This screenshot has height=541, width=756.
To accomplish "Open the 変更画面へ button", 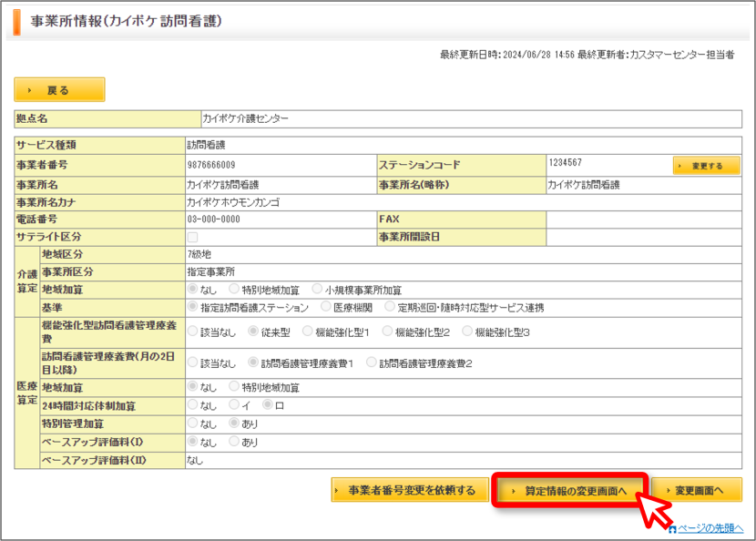I will (x=696, y=490).
